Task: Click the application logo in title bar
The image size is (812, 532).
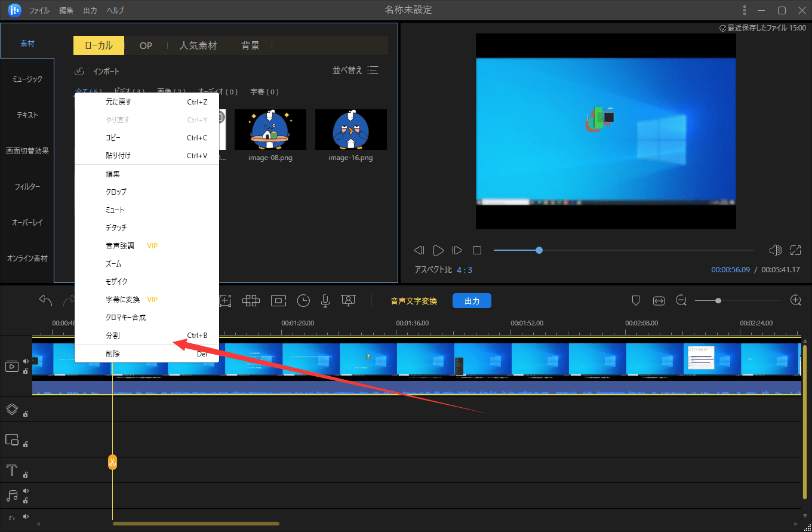Action: click(14, 10)
